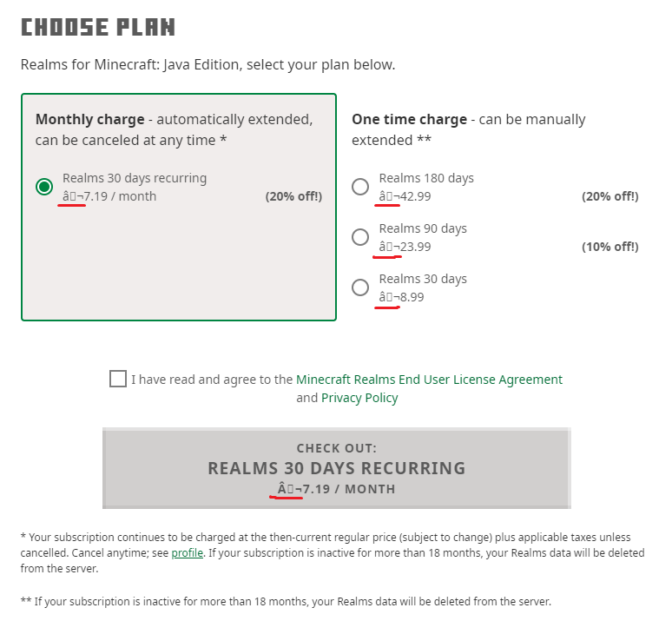The image size is (672, 621).
Task: Click the 20% off label in the Monthly charge box
Action: tap(293, 196)
